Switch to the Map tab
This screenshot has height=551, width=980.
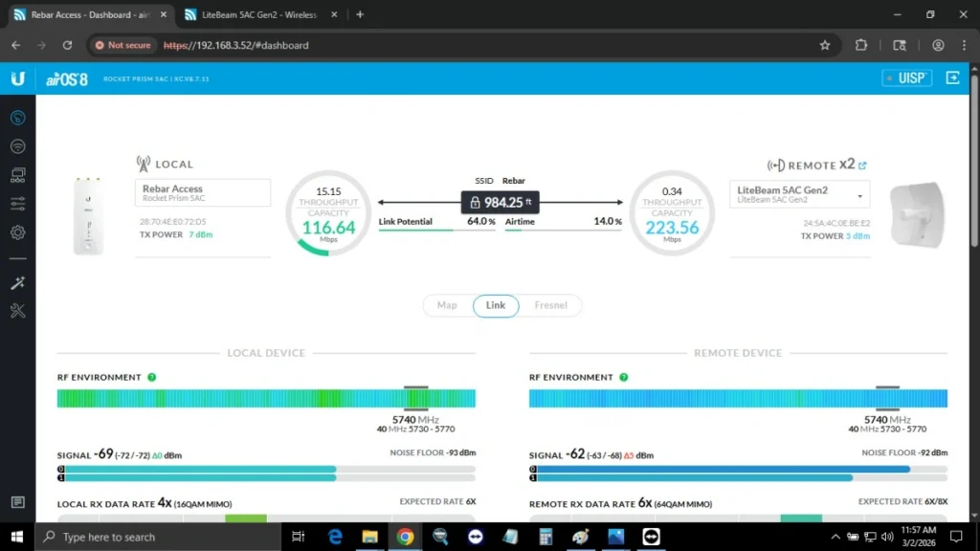[x=446, y=305]
